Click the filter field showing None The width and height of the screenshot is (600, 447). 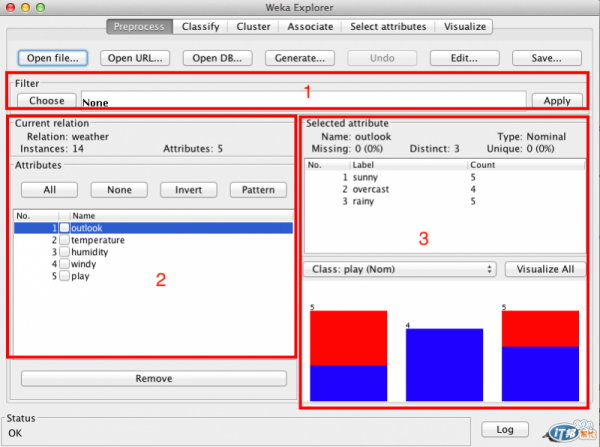pos(303,101)
